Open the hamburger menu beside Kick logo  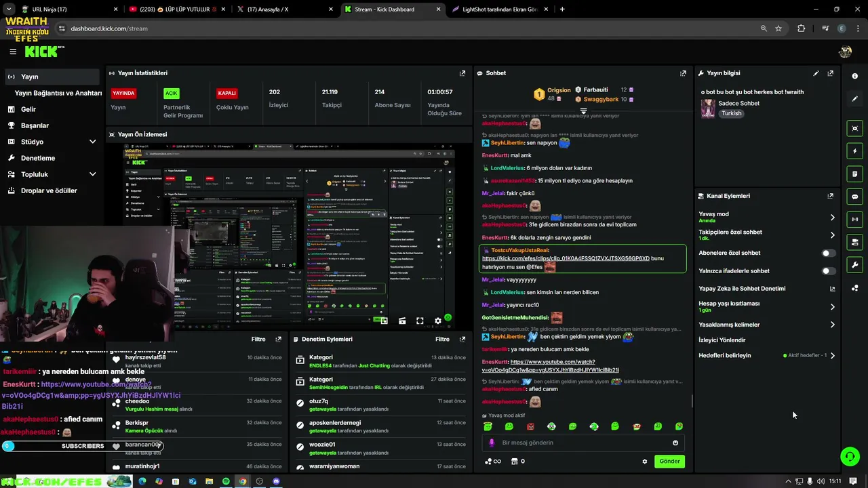13,52
